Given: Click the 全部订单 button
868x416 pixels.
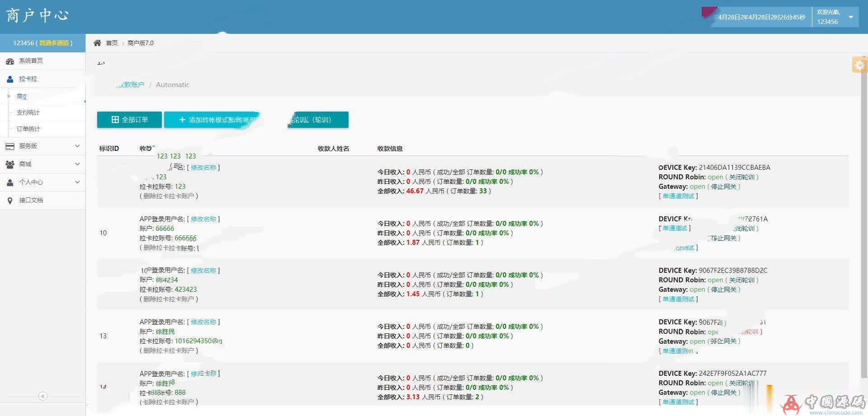Looking at the screenshot, I should [129, 120].
